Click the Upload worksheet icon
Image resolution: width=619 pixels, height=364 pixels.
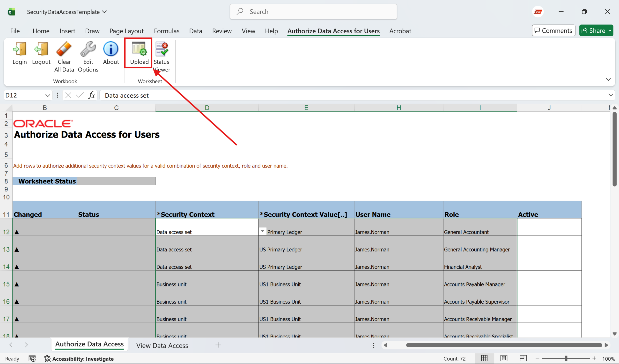(139, 49)
